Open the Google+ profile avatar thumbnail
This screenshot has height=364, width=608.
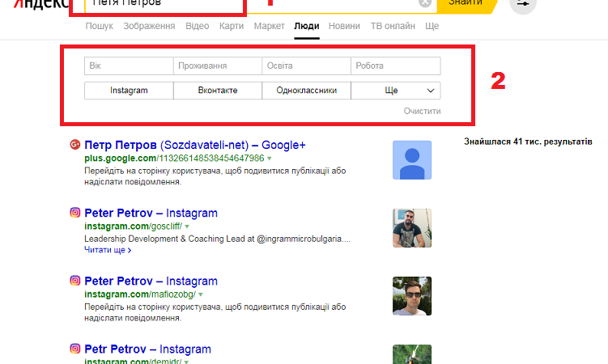click(412, 159)
